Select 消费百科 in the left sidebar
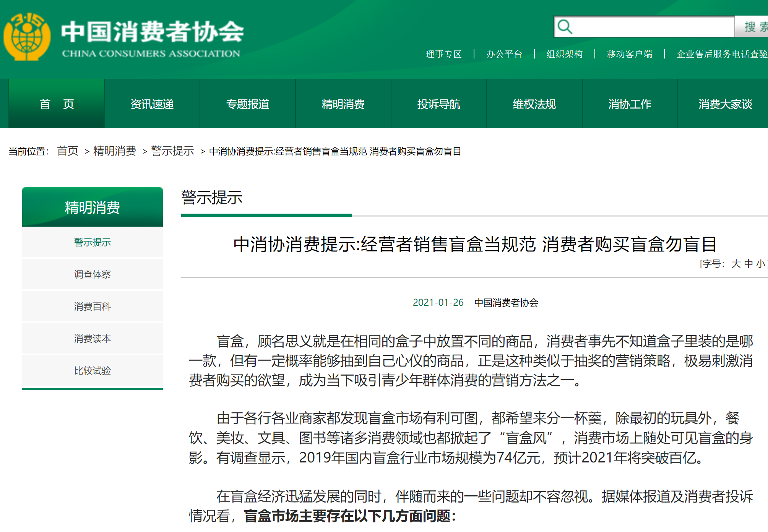Screen dimensions: 768x532 click(x=92, y=307)
